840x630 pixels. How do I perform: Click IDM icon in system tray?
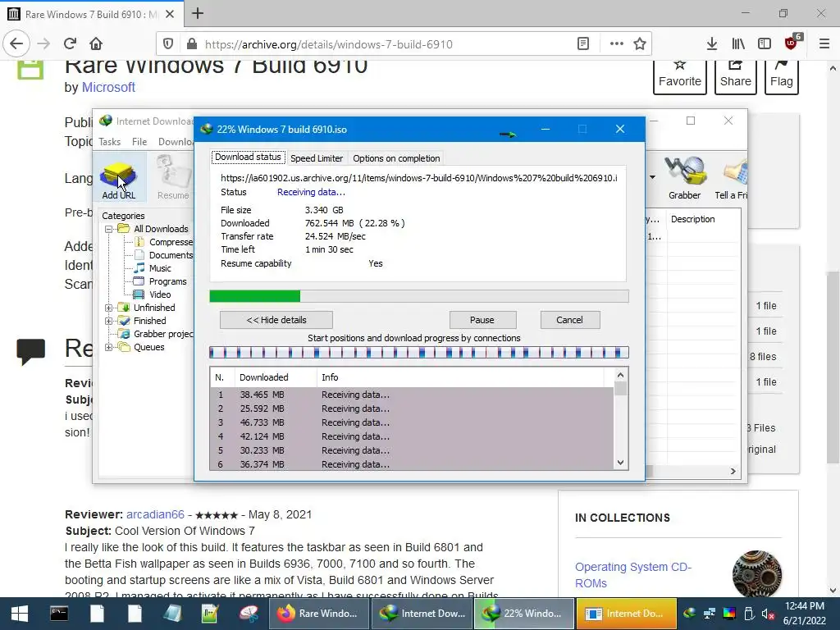690,614
